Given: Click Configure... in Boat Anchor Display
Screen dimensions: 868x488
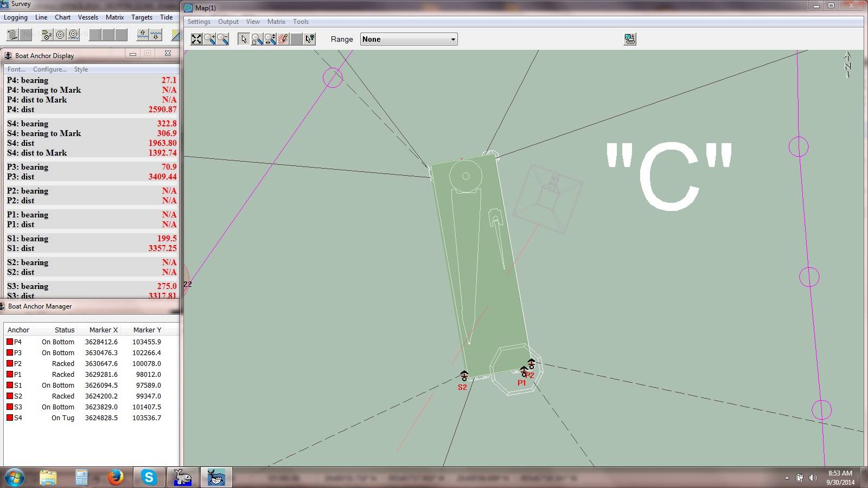Looking at the screenshot, I should point(50,69).
